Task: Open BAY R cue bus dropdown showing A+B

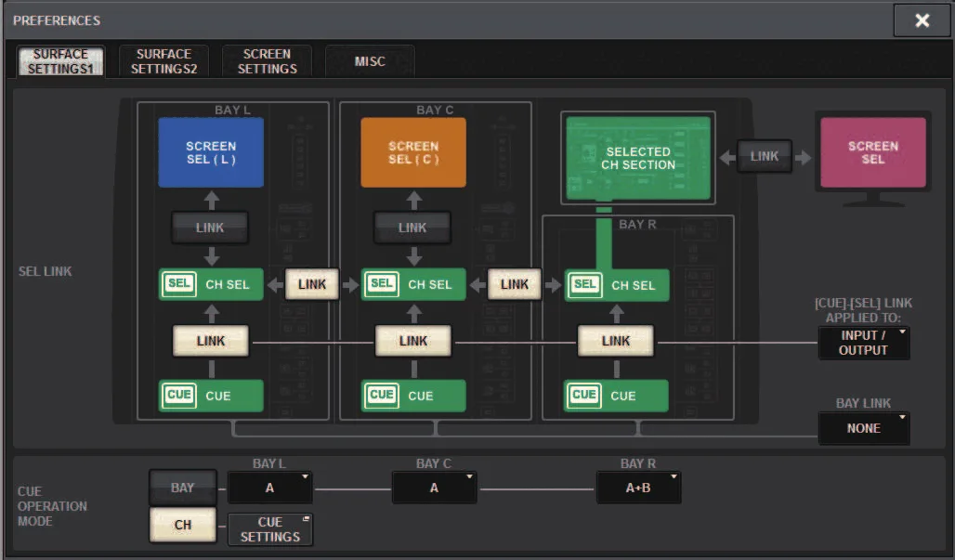Action: click(638, 488)
